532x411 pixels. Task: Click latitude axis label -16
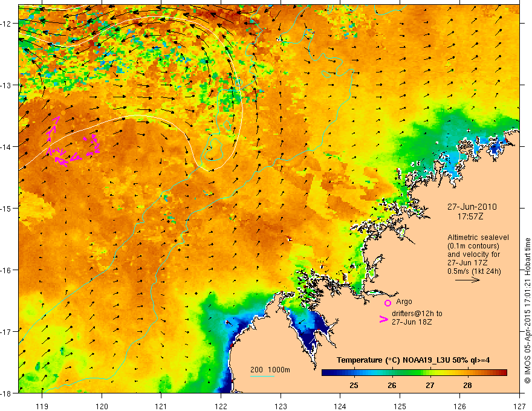coord(7,270)
